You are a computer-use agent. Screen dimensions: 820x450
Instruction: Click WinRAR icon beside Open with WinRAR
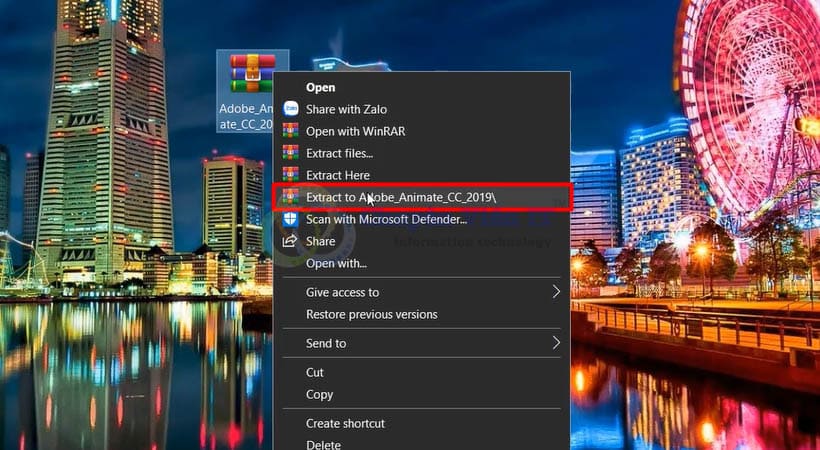(x=290, y=131)
